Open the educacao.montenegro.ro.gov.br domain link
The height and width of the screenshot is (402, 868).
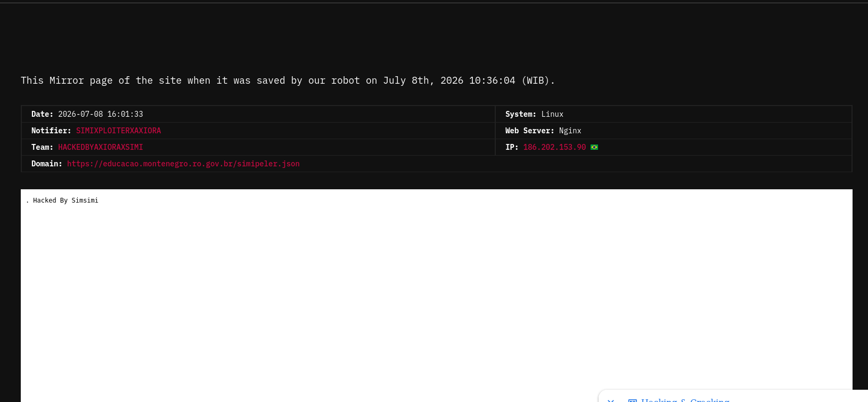point(183,164)
